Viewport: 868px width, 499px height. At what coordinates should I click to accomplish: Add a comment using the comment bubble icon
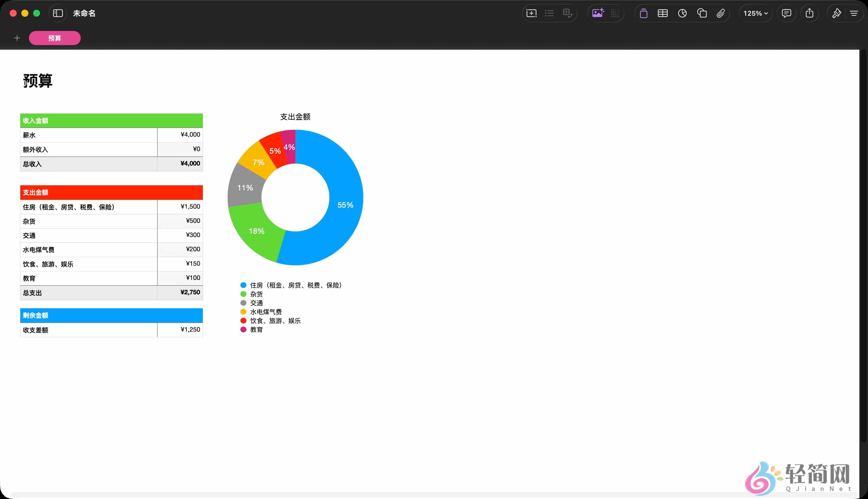pyautogui.click(x=786, y=13)
